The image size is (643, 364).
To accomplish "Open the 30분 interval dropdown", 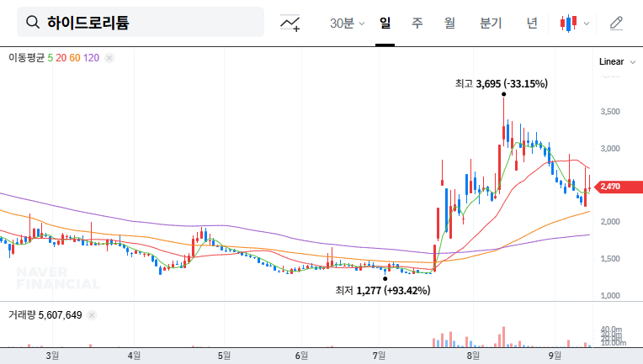I will [x=347, y=24].
